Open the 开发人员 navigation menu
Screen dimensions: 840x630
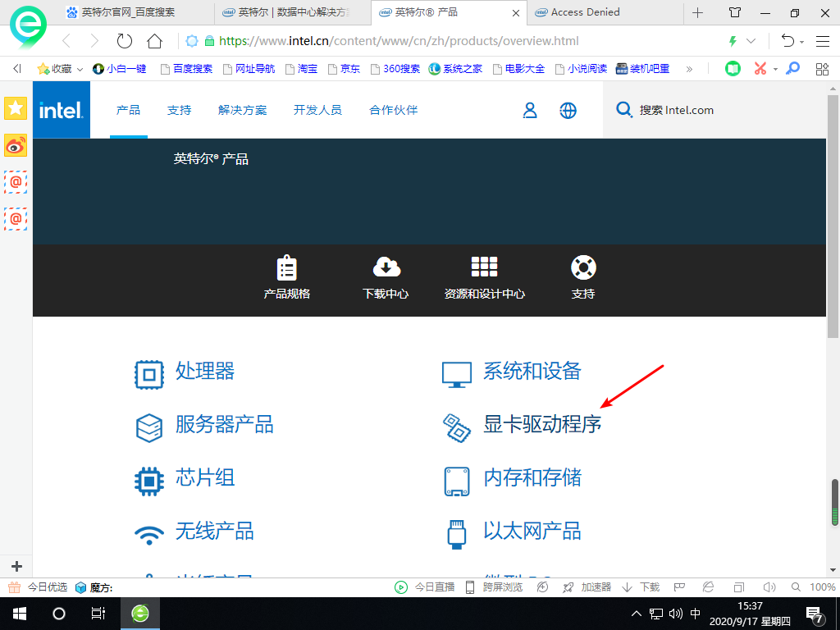[317, 110]
